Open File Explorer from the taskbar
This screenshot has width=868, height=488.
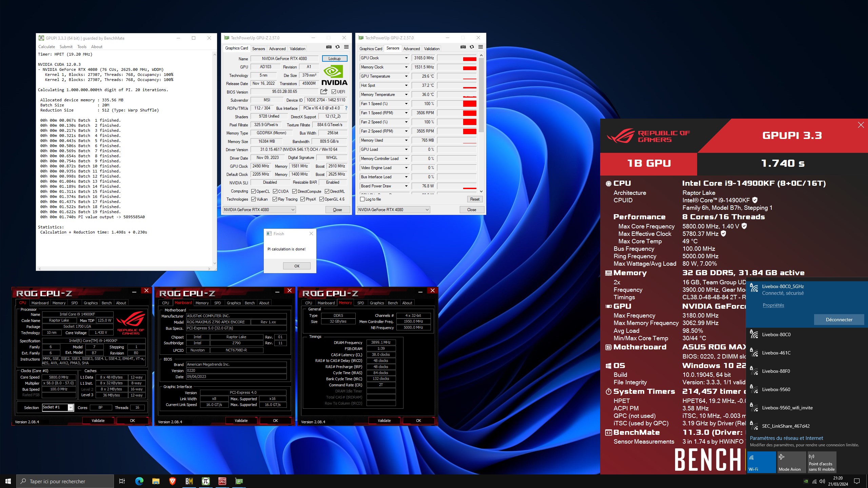point(156,481)
